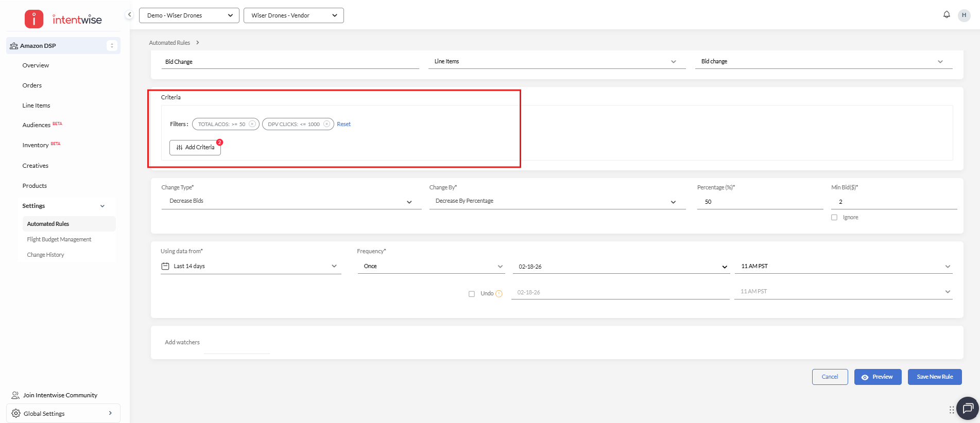Open Flight Budget Management settings page
980x423 pixels.
coord(59,239)
